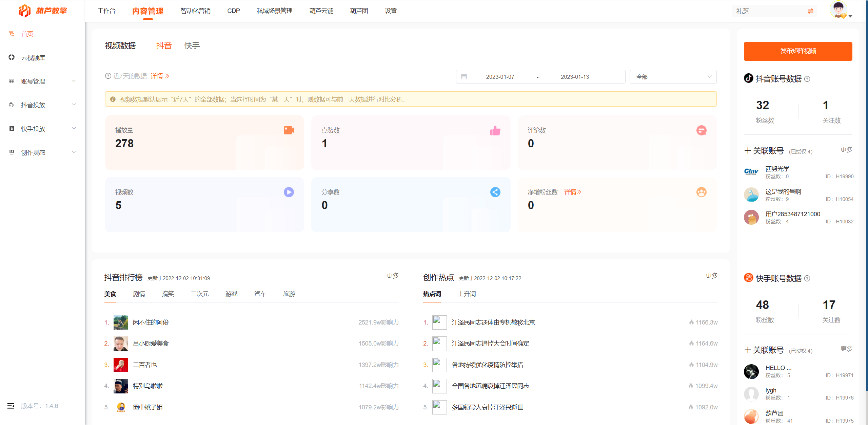The width and height of the screenshot is (868, 425).
Task: Click the 首页 sidebar icon
Action: [12, 33]
